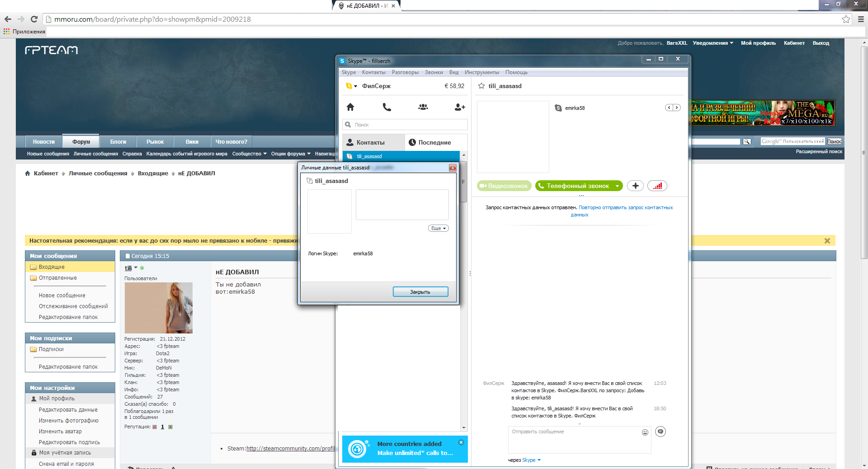Open Steam community profile link

(x=291, y=448)
